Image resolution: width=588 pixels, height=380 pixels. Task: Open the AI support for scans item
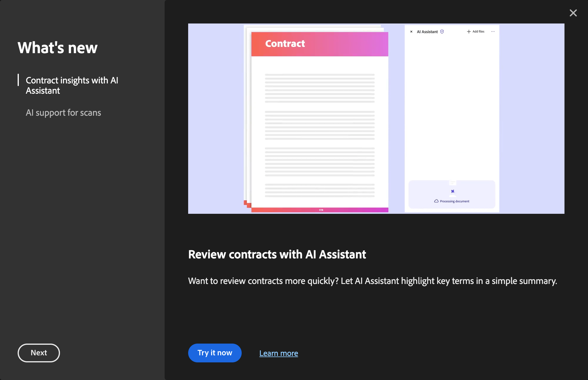64,113
